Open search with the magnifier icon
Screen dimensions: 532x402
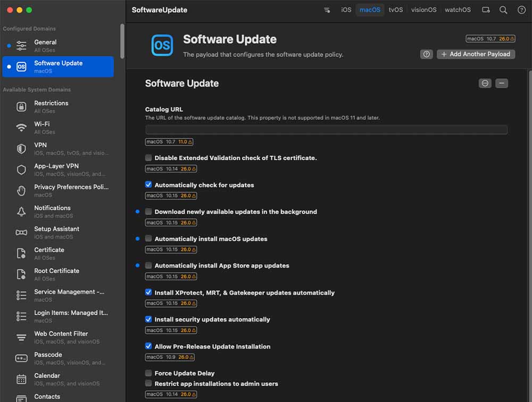tap(503, 10)
